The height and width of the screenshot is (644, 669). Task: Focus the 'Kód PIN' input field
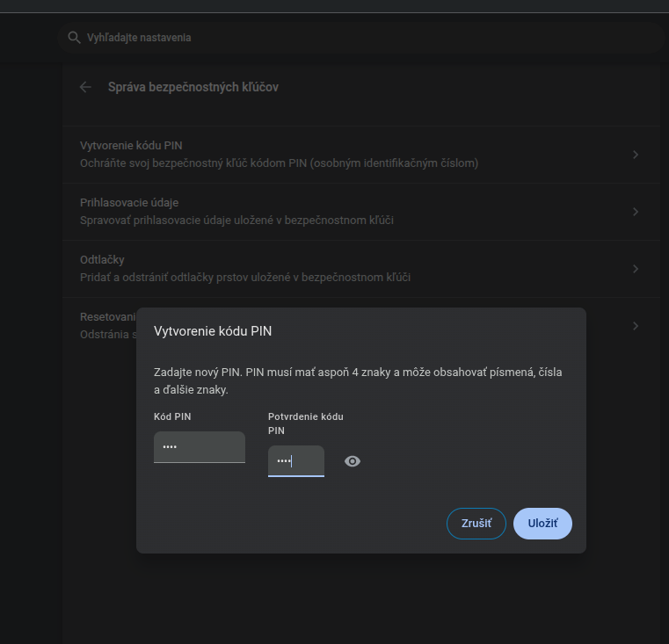199,446
